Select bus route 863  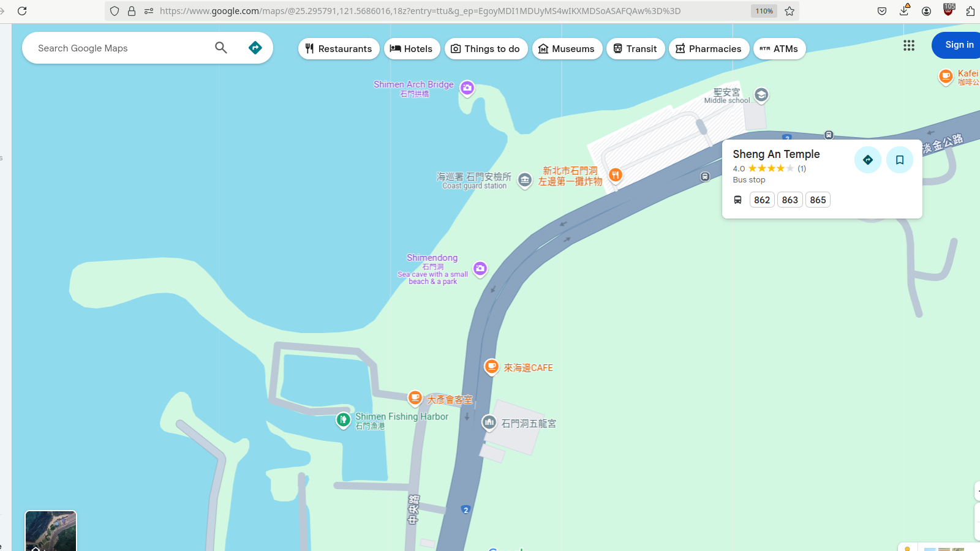[x=790, y=200]
